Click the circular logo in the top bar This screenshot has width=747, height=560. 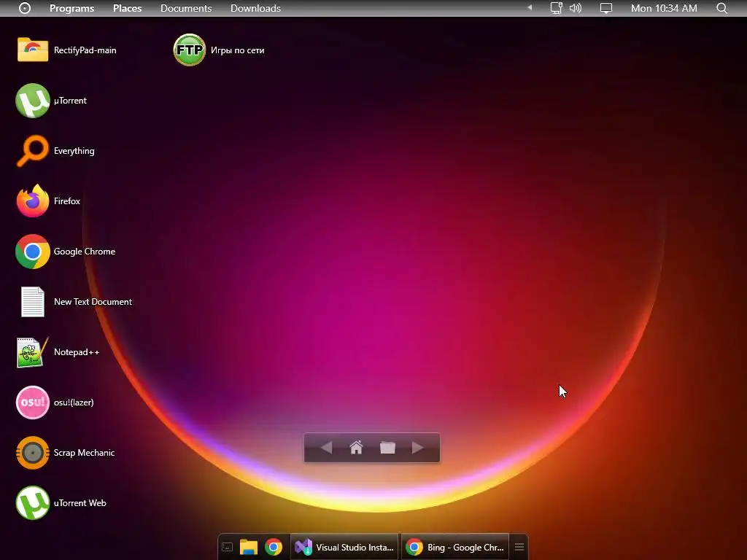coord(25,8)
